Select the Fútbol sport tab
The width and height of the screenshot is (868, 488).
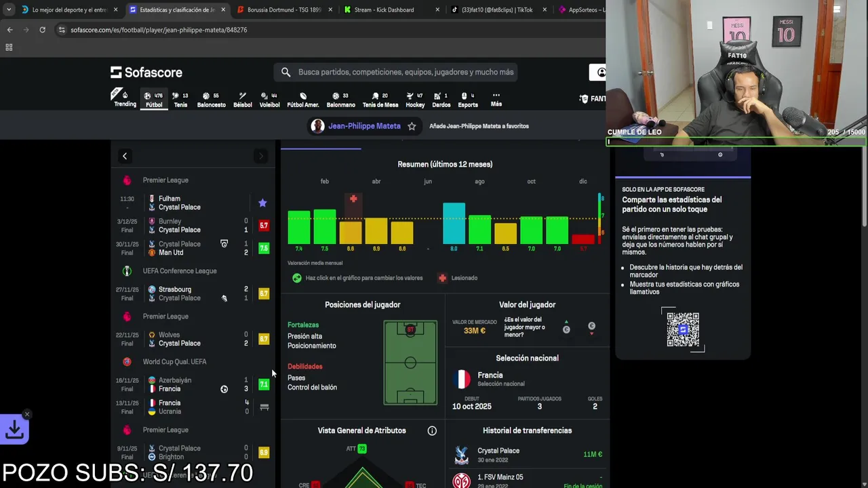(154, 99)
